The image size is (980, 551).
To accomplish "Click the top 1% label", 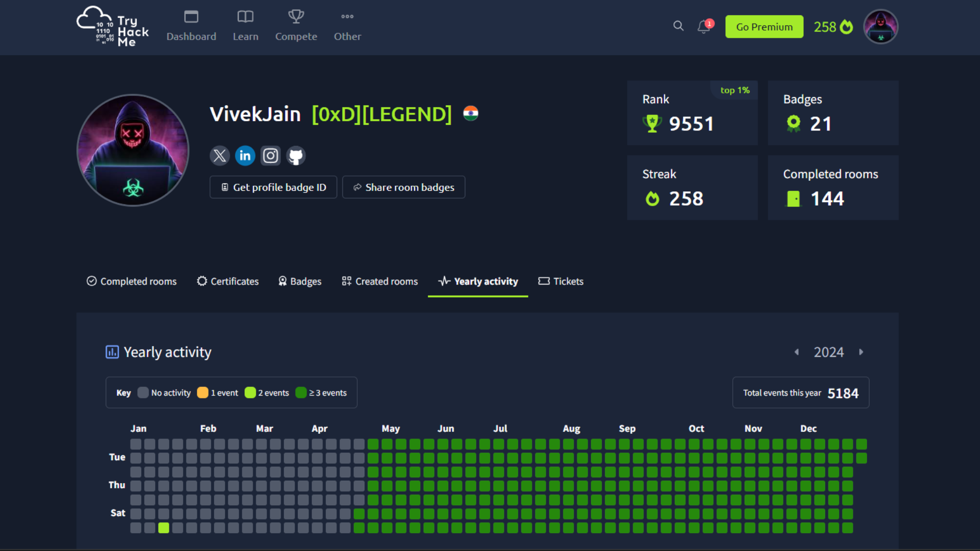I will (735, 90).
